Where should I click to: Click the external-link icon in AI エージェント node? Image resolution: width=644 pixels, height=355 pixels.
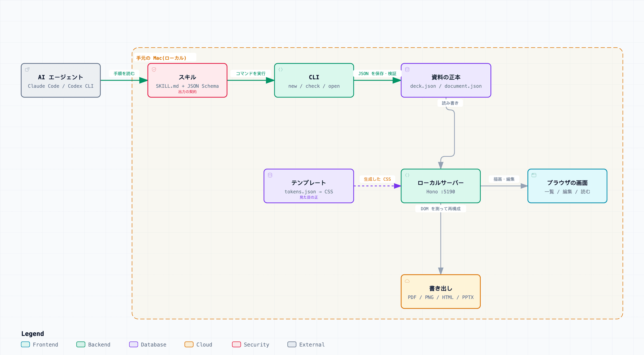tap(27, 69)
